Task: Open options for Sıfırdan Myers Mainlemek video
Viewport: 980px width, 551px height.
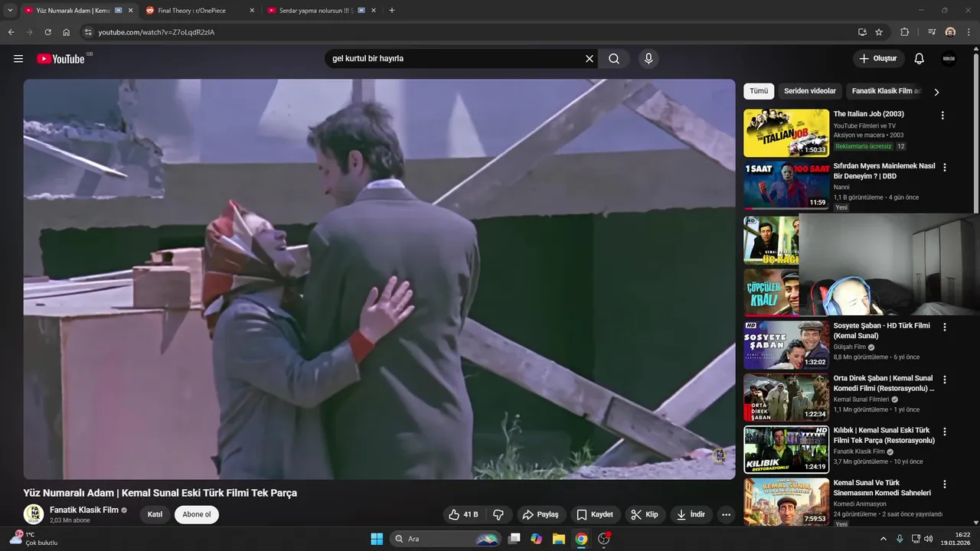Action: pos(945,168)
